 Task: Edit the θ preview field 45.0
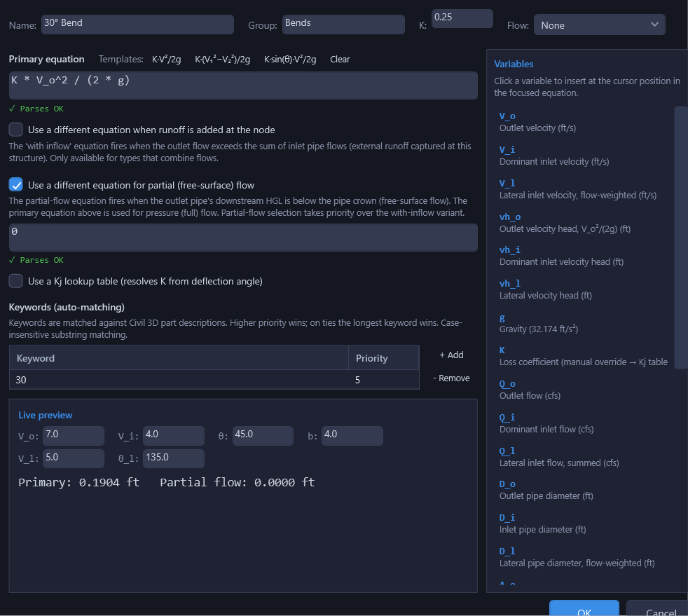pos(263,435)
